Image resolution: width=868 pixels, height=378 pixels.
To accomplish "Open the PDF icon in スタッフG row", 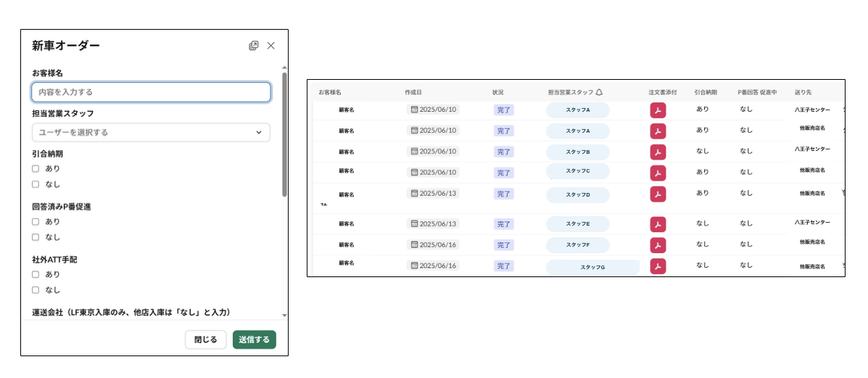I will (x=658, y=266).
